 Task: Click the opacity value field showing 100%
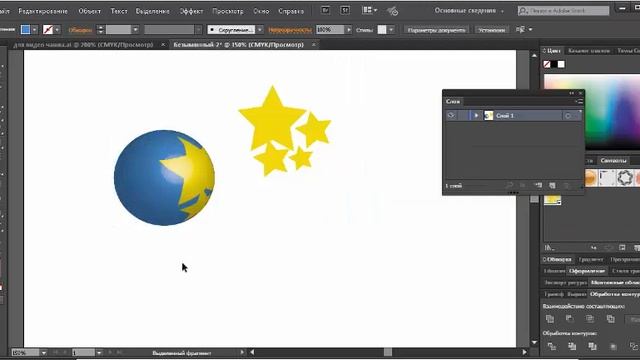(330, 30)
